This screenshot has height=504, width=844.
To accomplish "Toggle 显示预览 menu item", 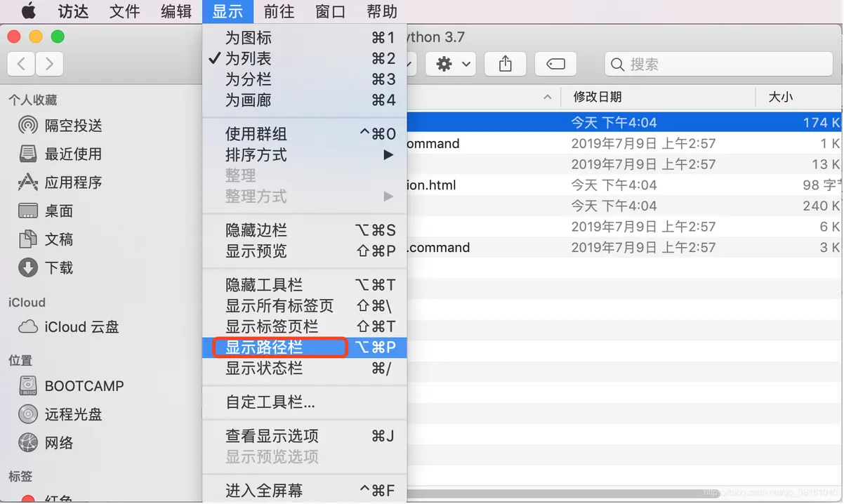I will pos(305,251).
